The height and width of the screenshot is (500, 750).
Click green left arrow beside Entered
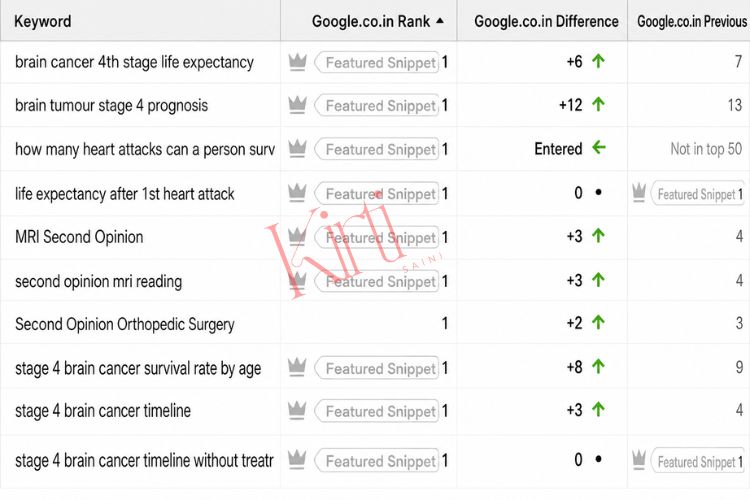click(598, 147)
